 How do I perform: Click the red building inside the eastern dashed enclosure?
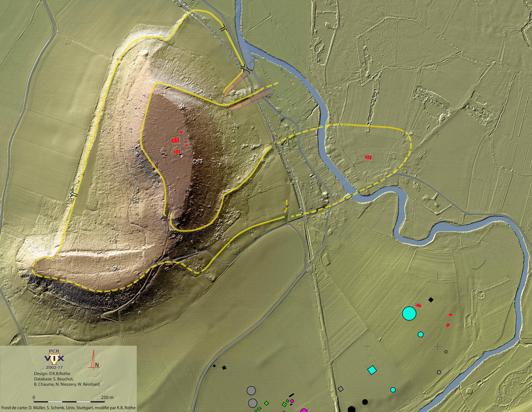(x=368, y=157)
